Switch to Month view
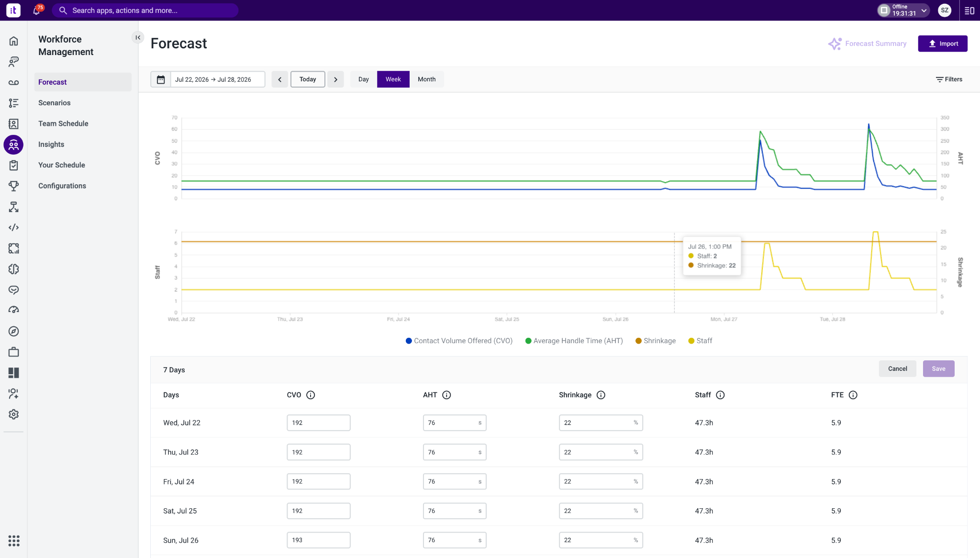Viewport: 980px width, 558px height. (x=426, y=79)
